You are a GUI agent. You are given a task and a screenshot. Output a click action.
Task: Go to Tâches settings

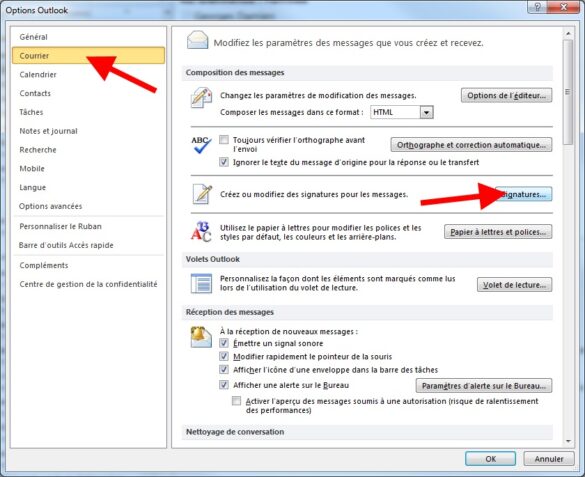pos(88,112)
